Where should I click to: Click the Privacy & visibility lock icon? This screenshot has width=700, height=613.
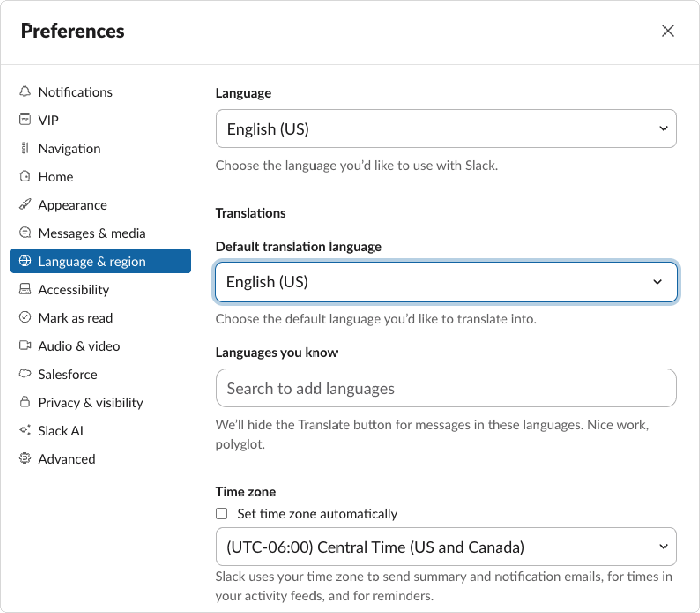(25, 402)
